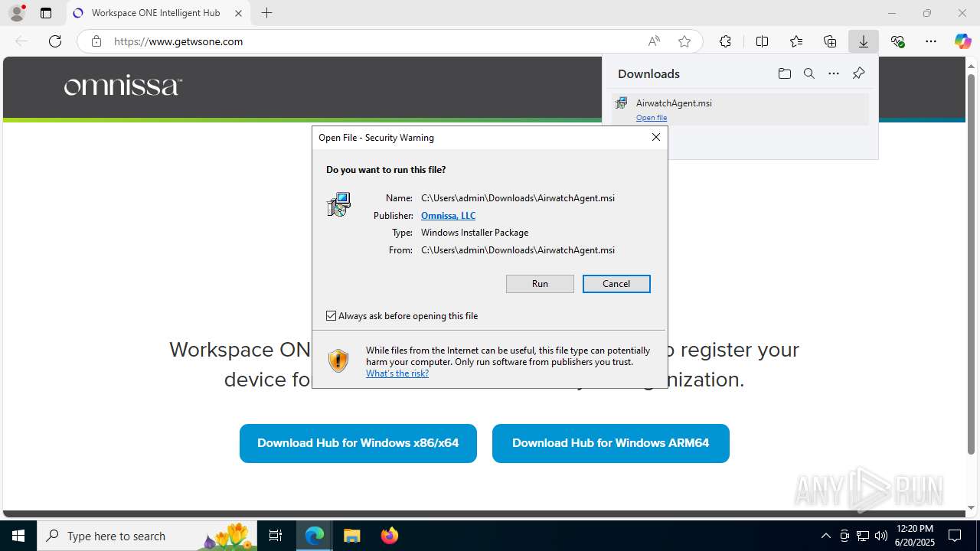Open Browser essentials icon
Viewport: 980px width, 551px height.
(897, 41)
